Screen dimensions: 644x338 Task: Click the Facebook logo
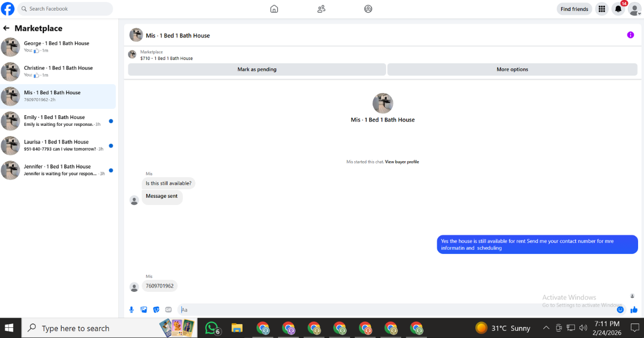point(8,9)
